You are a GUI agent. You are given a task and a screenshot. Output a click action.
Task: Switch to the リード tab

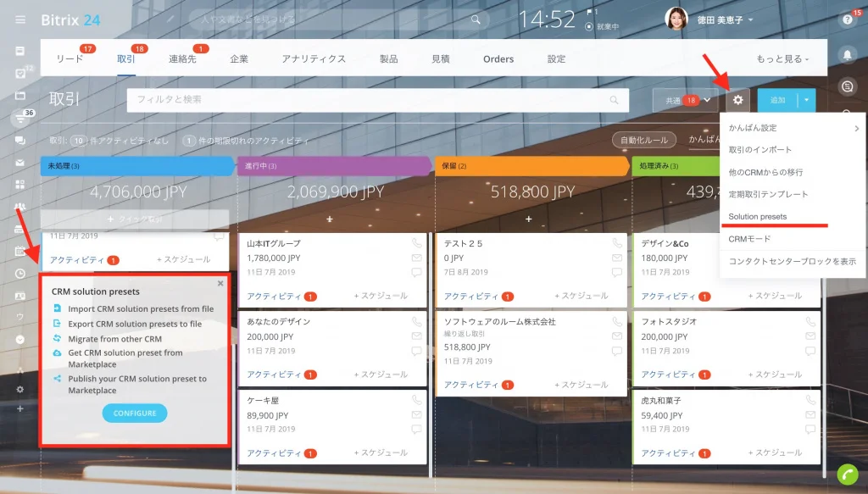[x=70, y=58]
